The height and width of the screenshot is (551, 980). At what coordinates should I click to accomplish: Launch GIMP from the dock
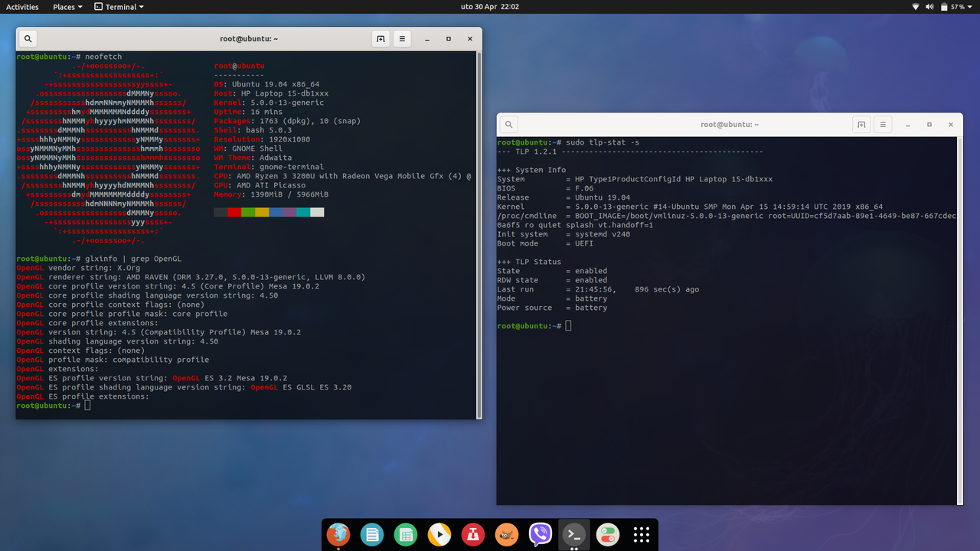[506, 535]
